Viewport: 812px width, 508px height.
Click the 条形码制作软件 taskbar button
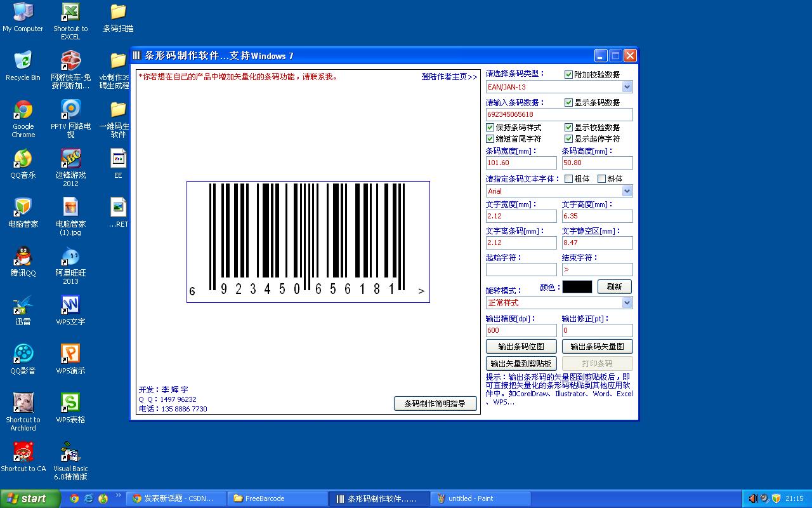click(x=379, y=498)
